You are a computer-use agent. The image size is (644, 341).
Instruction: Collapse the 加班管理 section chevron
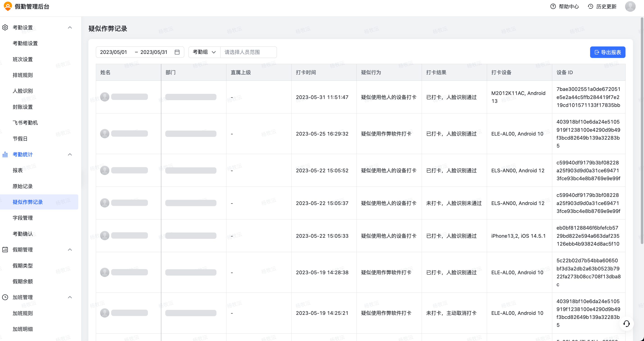70,297
